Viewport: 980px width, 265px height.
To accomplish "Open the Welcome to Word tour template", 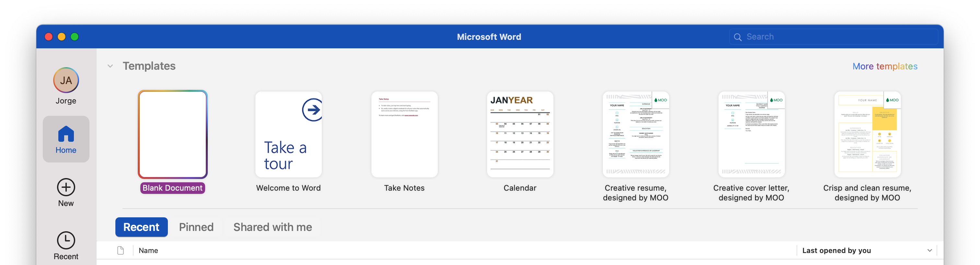I will point(288,134).
